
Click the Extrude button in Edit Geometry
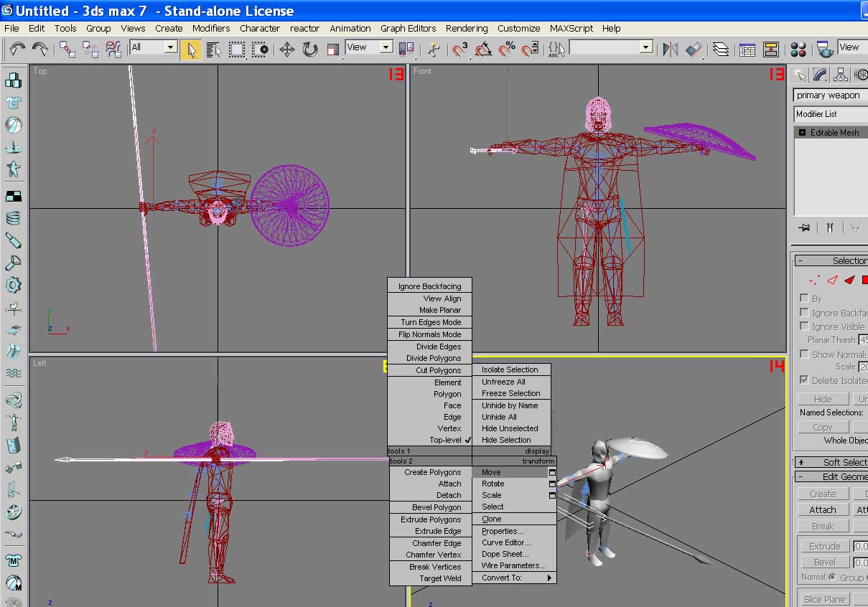point(824,546)
